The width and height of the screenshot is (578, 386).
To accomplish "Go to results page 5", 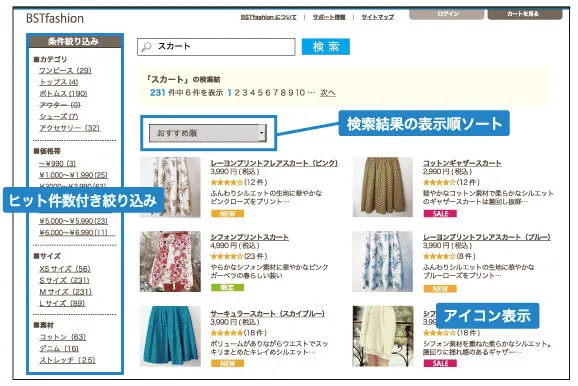I will [x=260, y=93].
